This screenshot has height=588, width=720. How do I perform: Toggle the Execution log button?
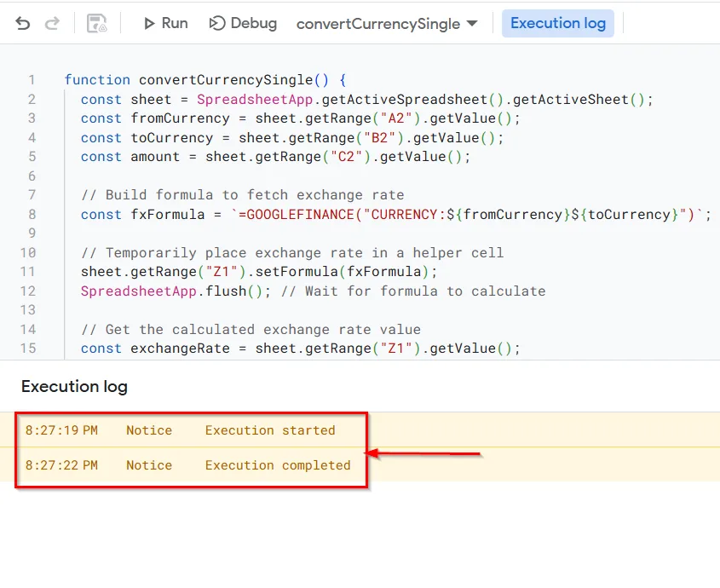point(558,23)
